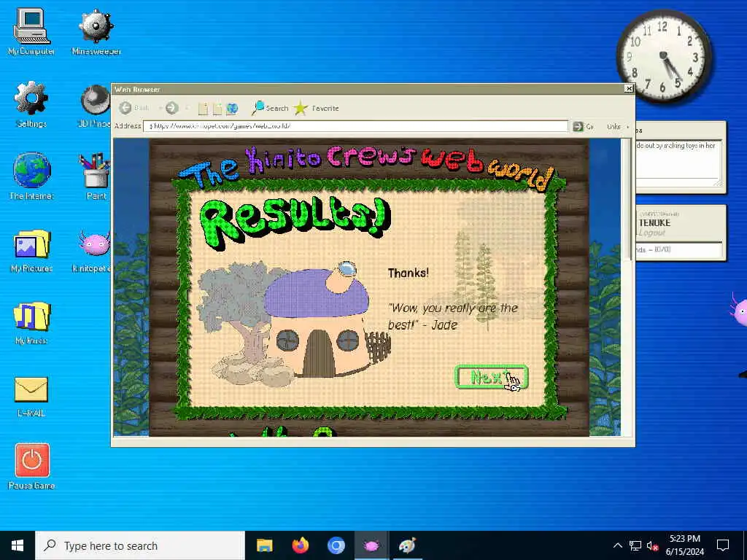Expand the Links chevron in browser

(x=628, y=127)
